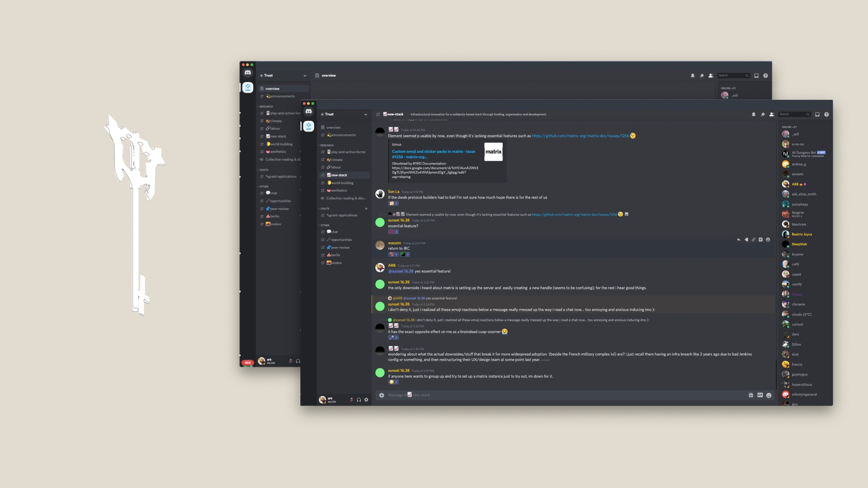Join Collective reading voice channel in front window
868x488 pixels.
coord(344,198)
